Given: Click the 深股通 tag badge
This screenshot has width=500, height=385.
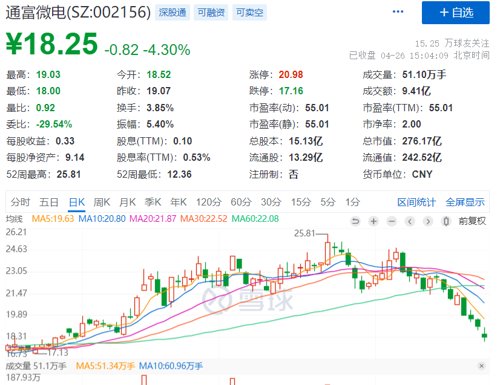Looking at the screenshot, I should coord(172,13).
